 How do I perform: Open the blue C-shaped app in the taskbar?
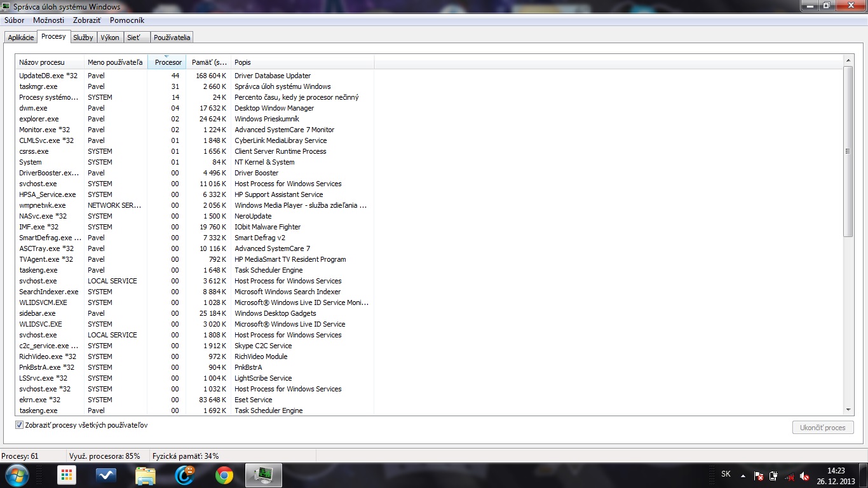point(185,475)
